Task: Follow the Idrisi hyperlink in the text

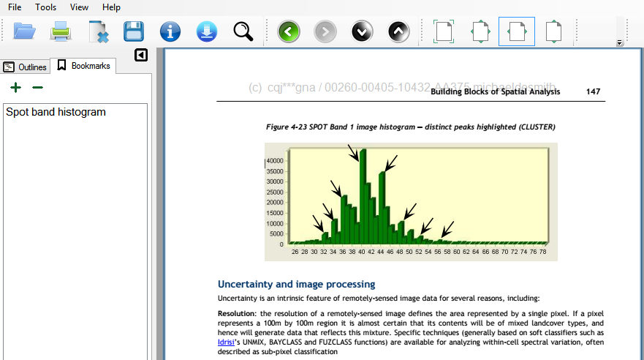Action: (x=226, y=342)
